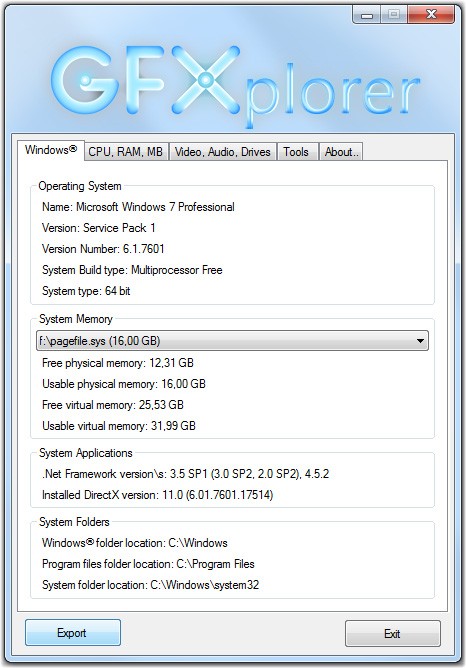Viewport: 466px width, 668px height.
Task: Click the Version Number 6.1.7601 text
Action: pos(103,249)
